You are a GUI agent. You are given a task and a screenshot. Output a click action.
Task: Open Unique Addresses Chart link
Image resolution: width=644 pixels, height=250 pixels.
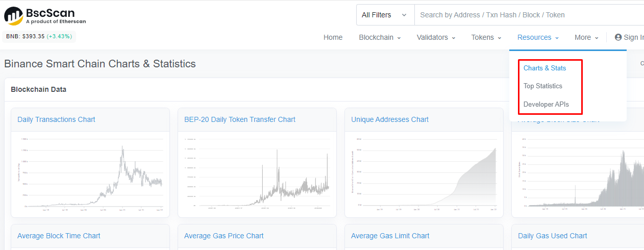point(390,119)
